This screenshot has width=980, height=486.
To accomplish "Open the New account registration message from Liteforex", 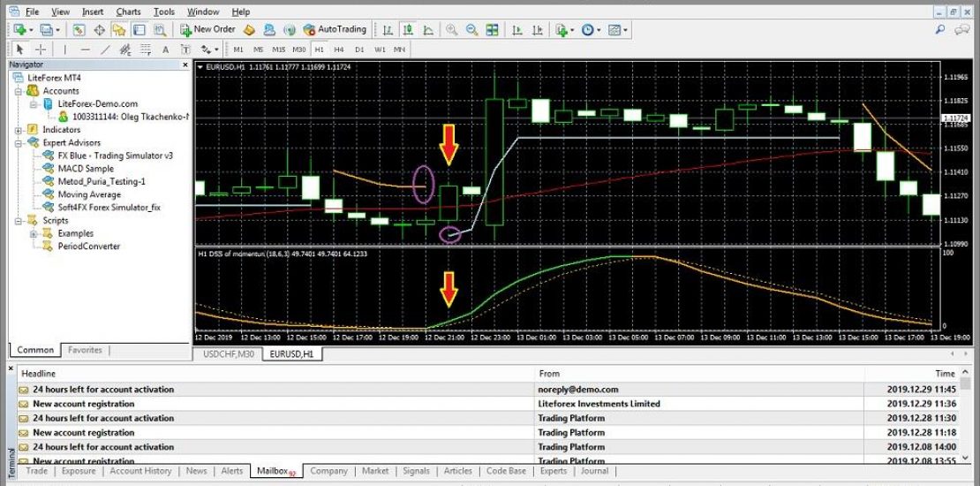I will pyautogui.click(x=84, y=404).
